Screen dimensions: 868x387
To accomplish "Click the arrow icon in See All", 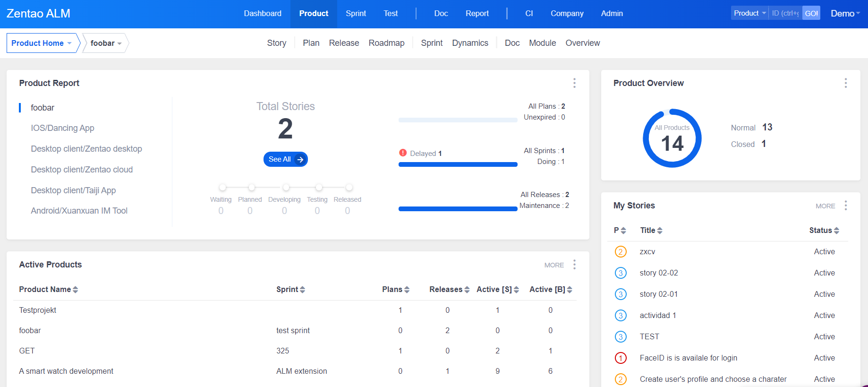I will (300, 160).
